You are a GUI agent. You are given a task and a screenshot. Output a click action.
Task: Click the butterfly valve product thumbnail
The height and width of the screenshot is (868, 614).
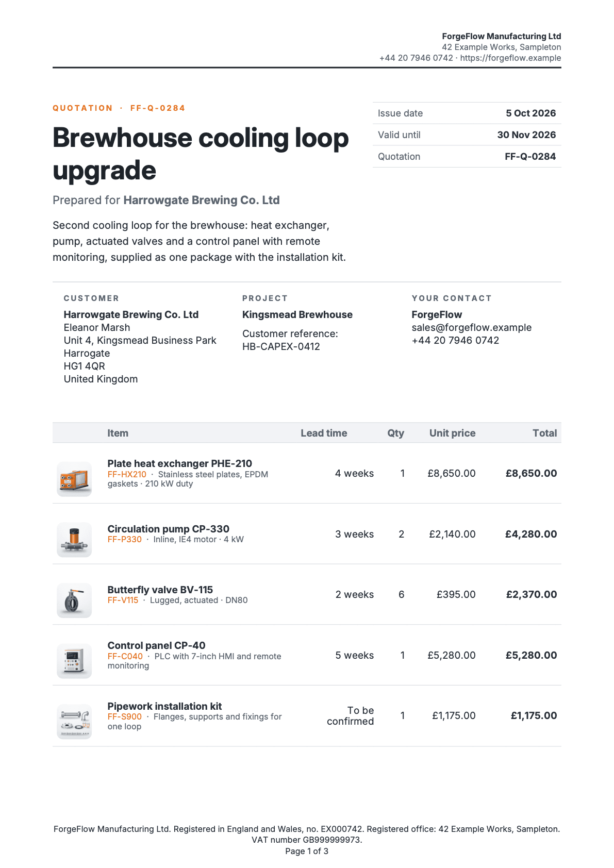point(74,600)
